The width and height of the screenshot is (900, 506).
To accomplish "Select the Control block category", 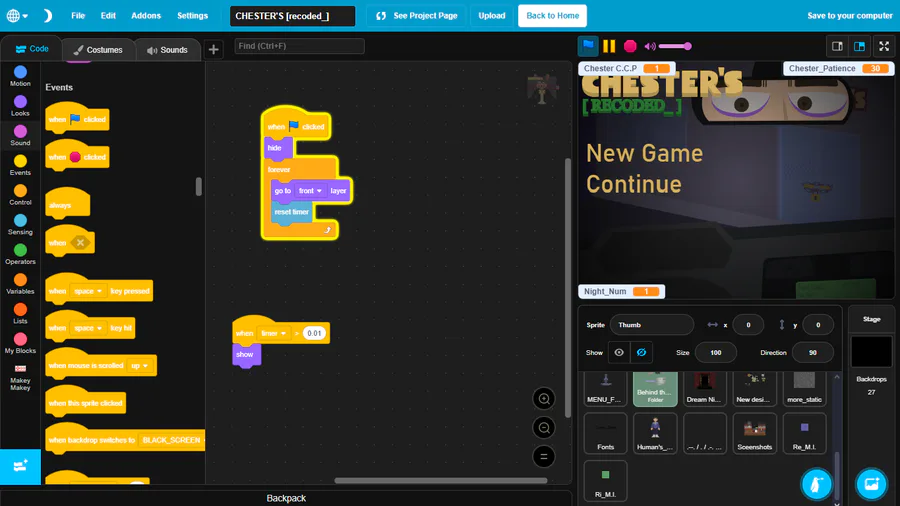I will pyautogui.click(x=20, y=195).
